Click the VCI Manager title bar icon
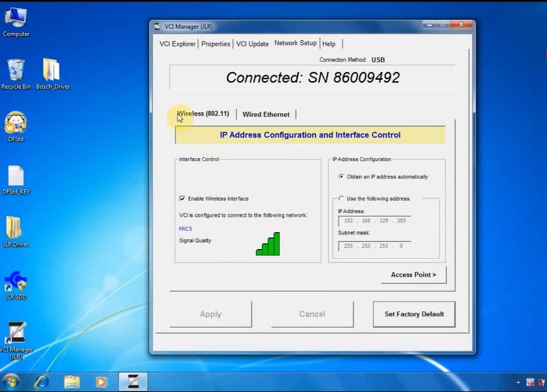Image resolution: width=547 pixels, height=392 pixels. pyautogui.click(x=158, y=26)
